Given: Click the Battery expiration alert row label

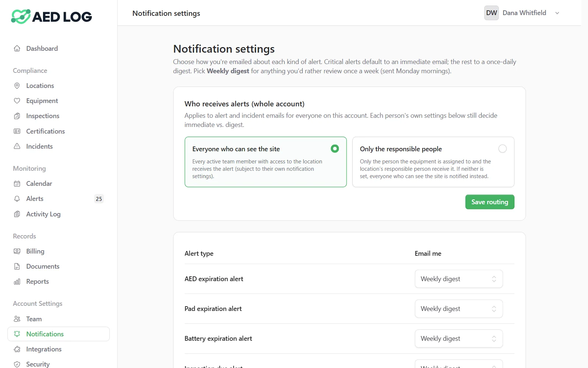Looking at the screenshot, I should pyautogui.click(x=218, y=339).
